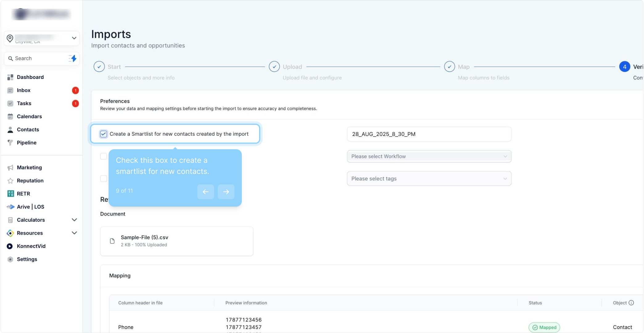This screenshot has width=644, height=333.
Task: Click the next arrow in tour tooltip
Action: 226,192
